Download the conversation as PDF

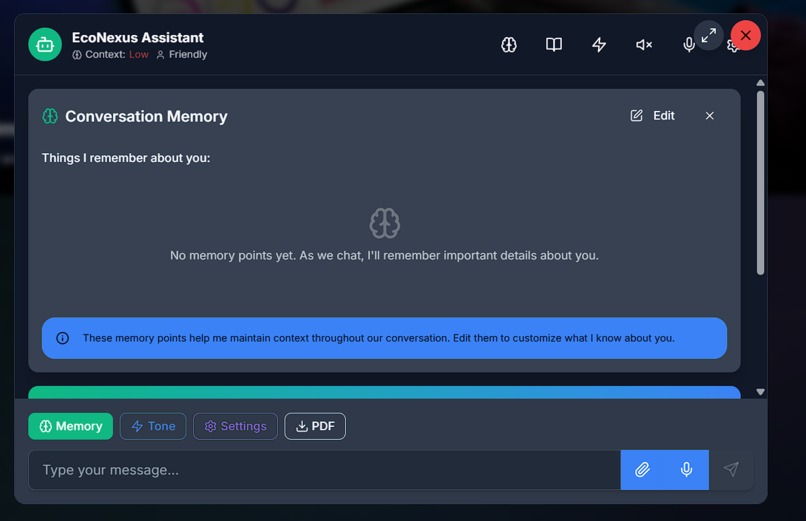[315, 426]
